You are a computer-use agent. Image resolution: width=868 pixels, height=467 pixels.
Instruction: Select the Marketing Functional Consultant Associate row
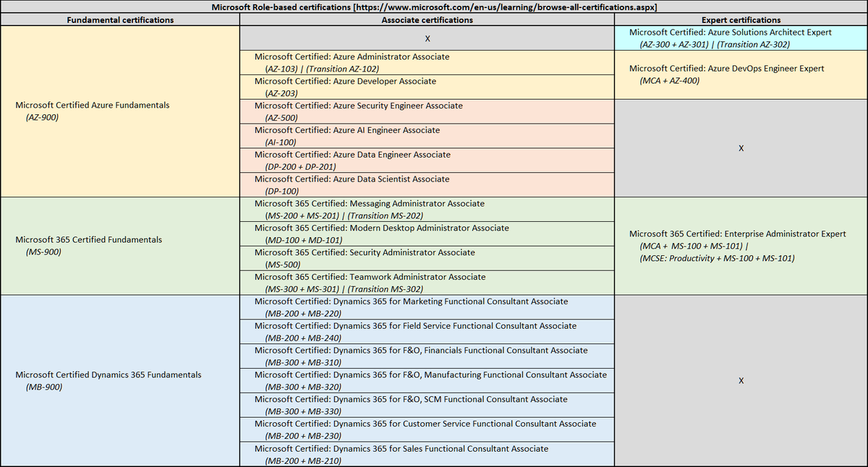[x=427, y=307]
